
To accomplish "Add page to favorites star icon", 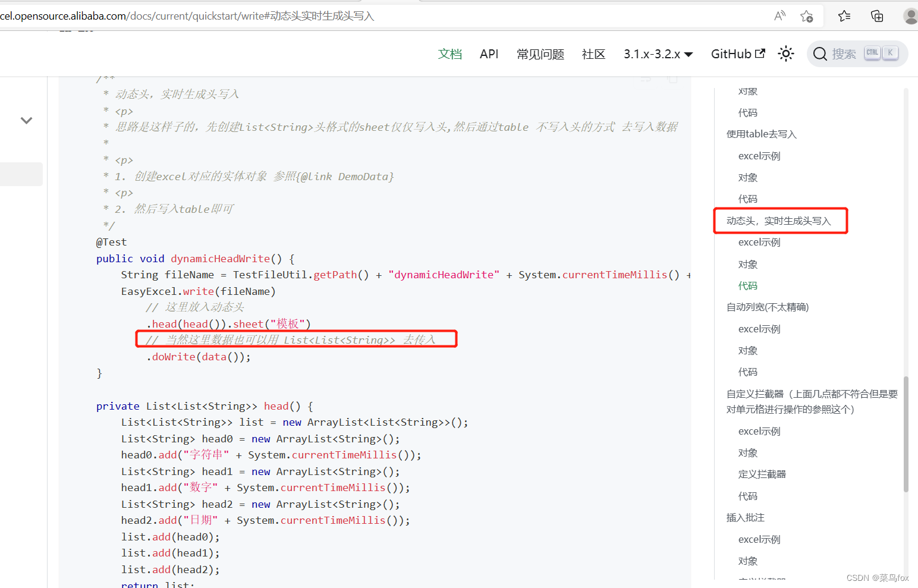I will pos(806,16).
